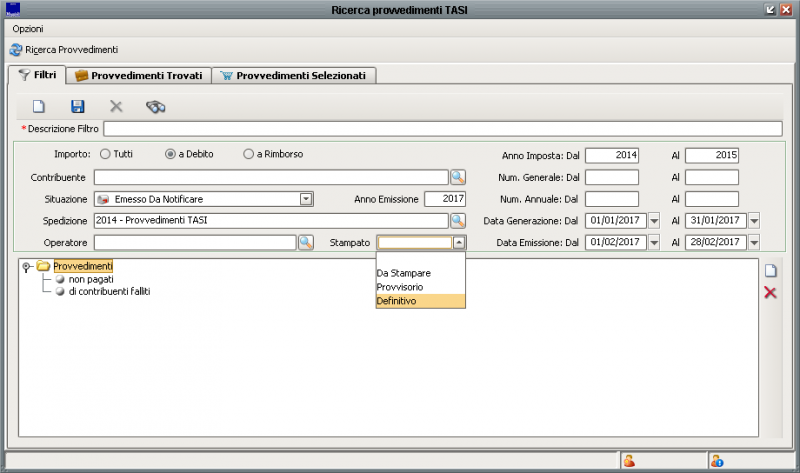Open Spedizione lookup magnifier icon
This screenshot has width=800, height=473.
(x=457, y=220)
